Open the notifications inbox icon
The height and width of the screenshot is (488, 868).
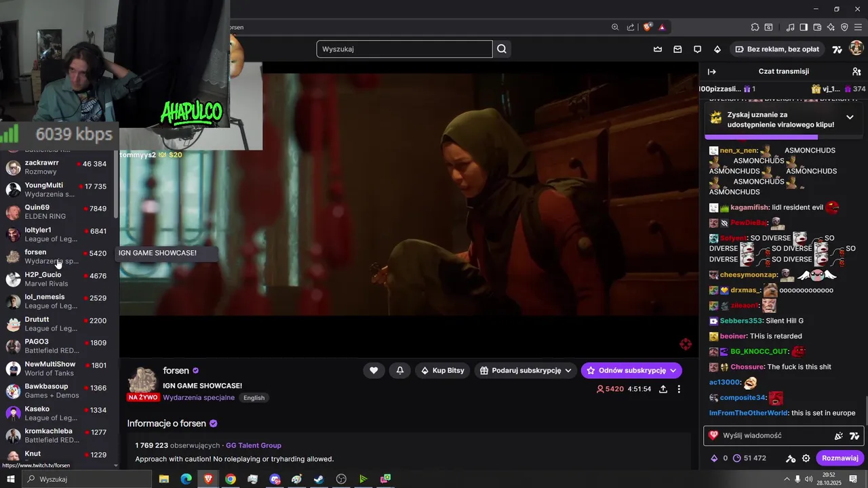[x=677, y=49]
